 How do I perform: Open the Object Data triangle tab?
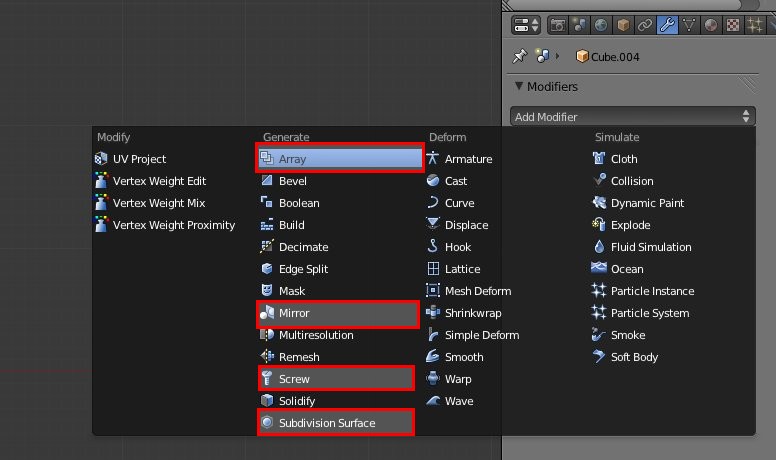689,24
